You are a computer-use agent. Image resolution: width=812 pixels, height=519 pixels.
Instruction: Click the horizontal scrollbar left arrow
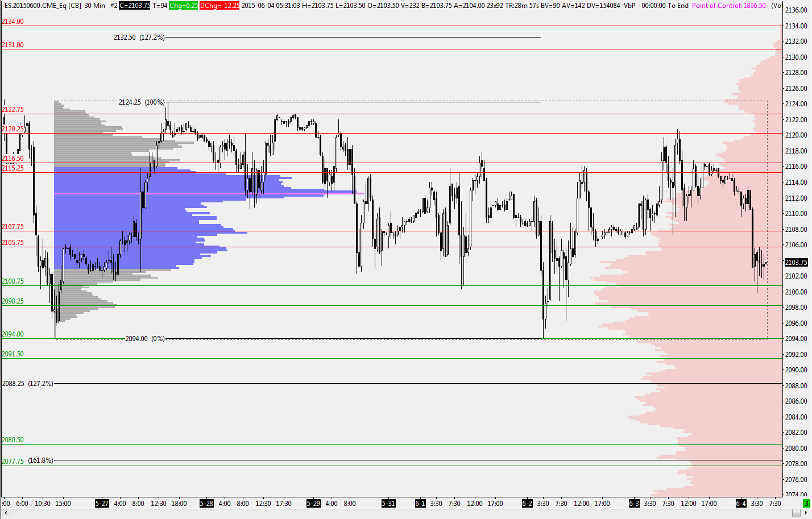pyautogui.click(x=5, y=514)
